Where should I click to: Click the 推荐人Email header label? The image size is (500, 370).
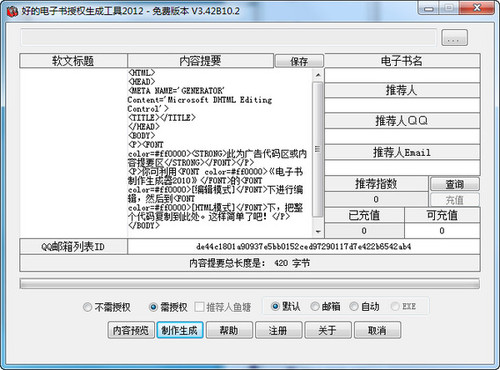[402, 152]
